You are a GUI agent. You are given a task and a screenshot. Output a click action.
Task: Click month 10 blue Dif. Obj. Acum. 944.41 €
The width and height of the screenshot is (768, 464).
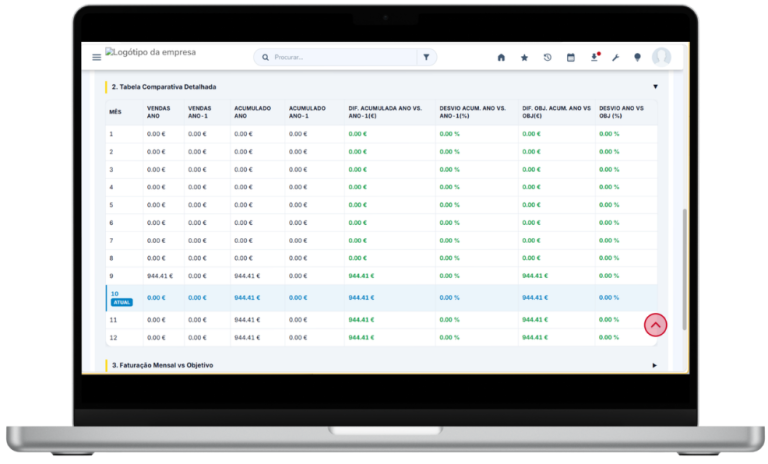(x=535, y=298)
